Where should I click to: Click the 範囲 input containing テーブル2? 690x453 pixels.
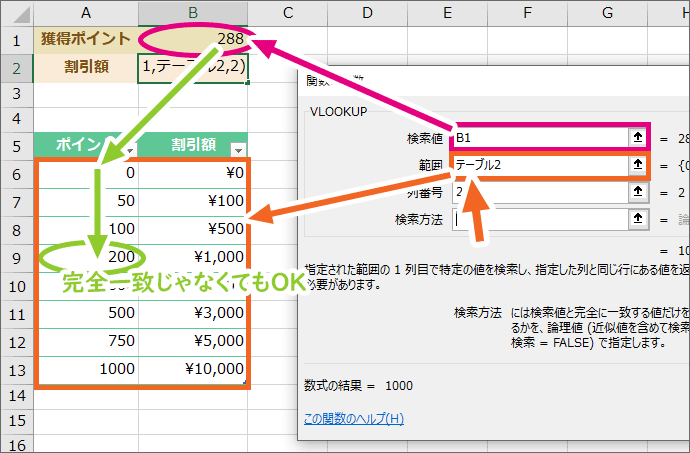click(x=541, y=165)
